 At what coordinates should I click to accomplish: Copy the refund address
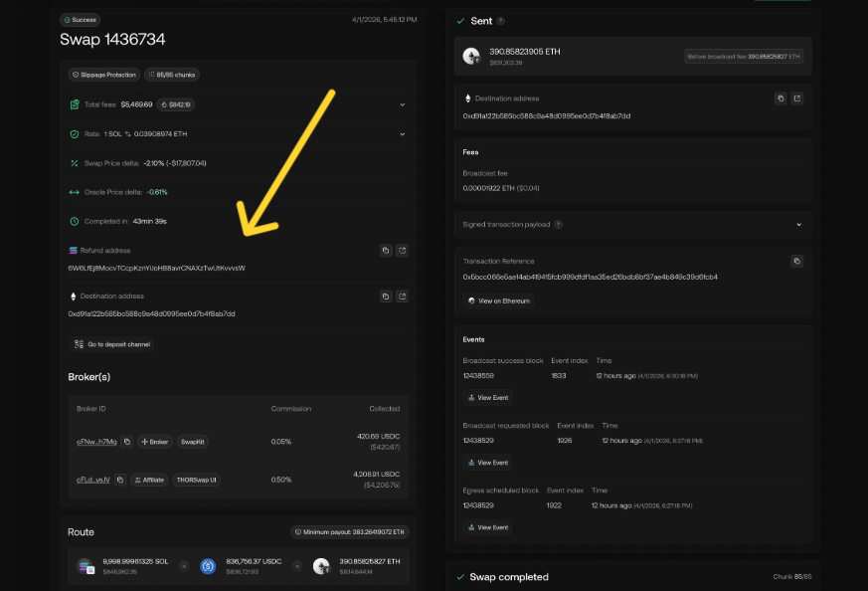[x=386, y=250]
